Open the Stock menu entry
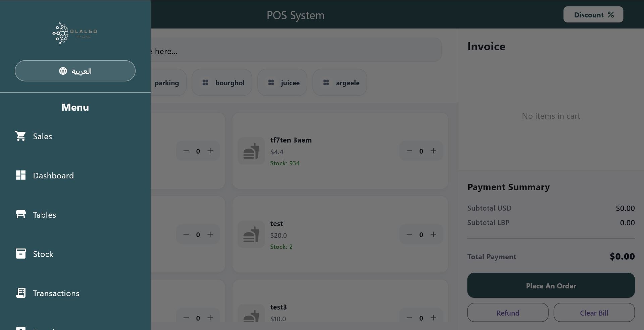Image resolution: width=644 pixels, height=330 pixels. (75, 254)
